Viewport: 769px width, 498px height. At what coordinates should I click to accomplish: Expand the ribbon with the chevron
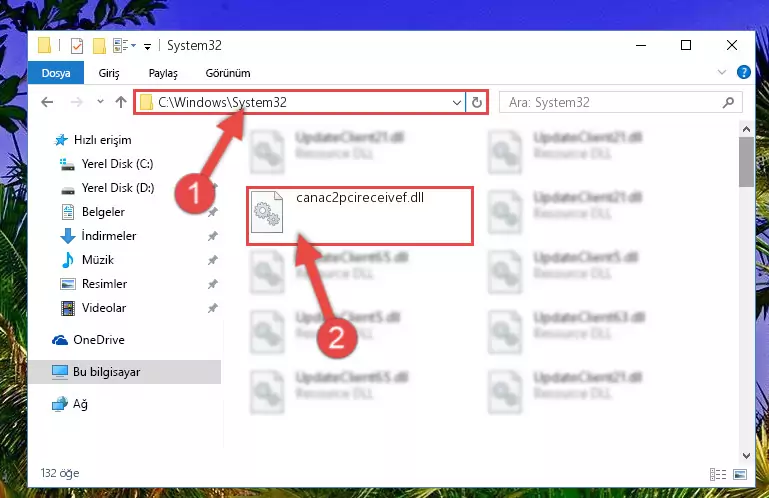pyautogui.click(x=721, y=72)
